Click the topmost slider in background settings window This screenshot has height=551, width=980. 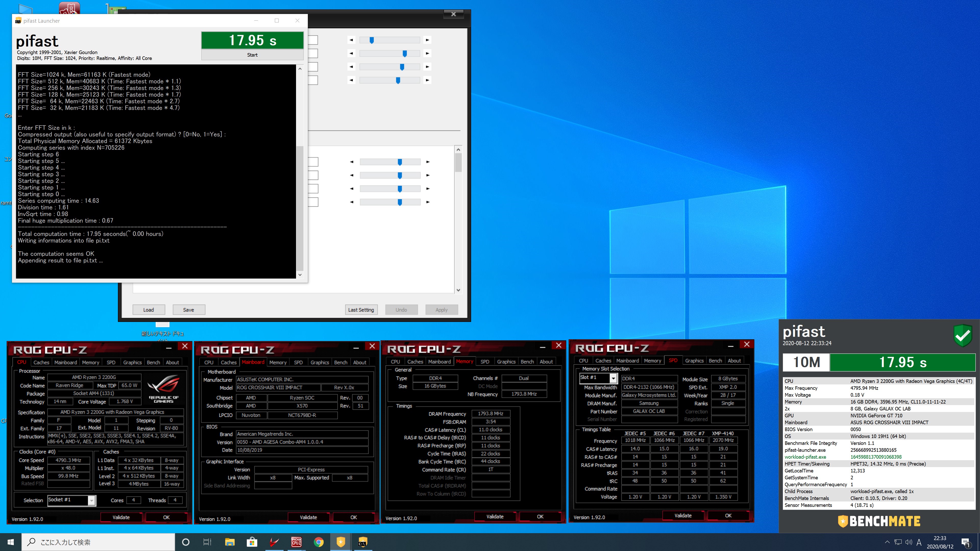389,40
